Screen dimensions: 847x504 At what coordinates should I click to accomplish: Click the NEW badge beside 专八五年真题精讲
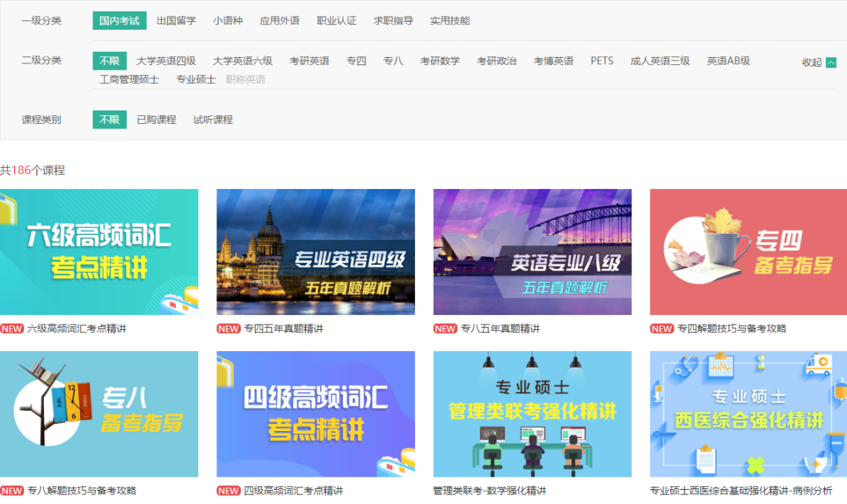coord(445,329)
